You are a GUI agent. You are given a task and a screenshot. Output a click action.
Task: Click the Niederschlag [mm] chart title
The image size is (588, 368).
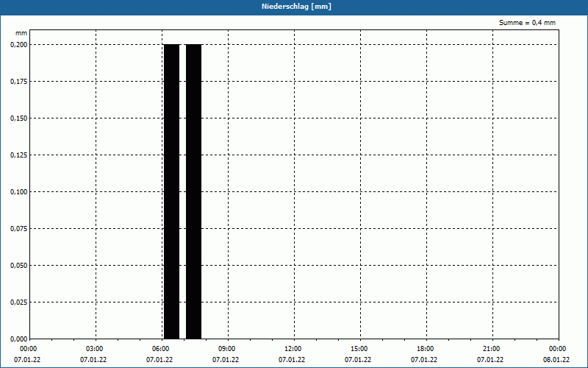[x=296, y=7]
